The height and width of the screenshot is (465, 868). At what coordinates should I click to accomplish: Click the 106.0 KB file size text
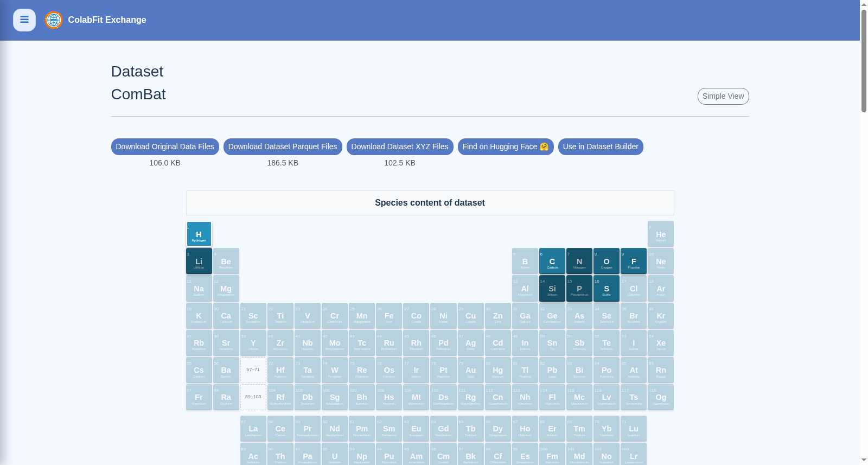[165, 163]
